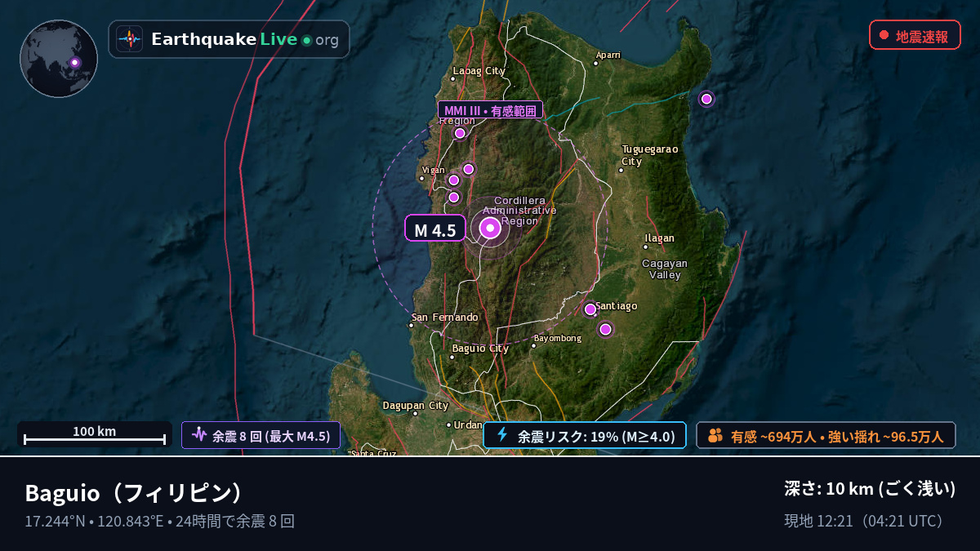Click the aftershock marker near Vigan
Image resolution: width=980 pixels, height=551 pixels.
pyautogui.click(x=454, y=180)
